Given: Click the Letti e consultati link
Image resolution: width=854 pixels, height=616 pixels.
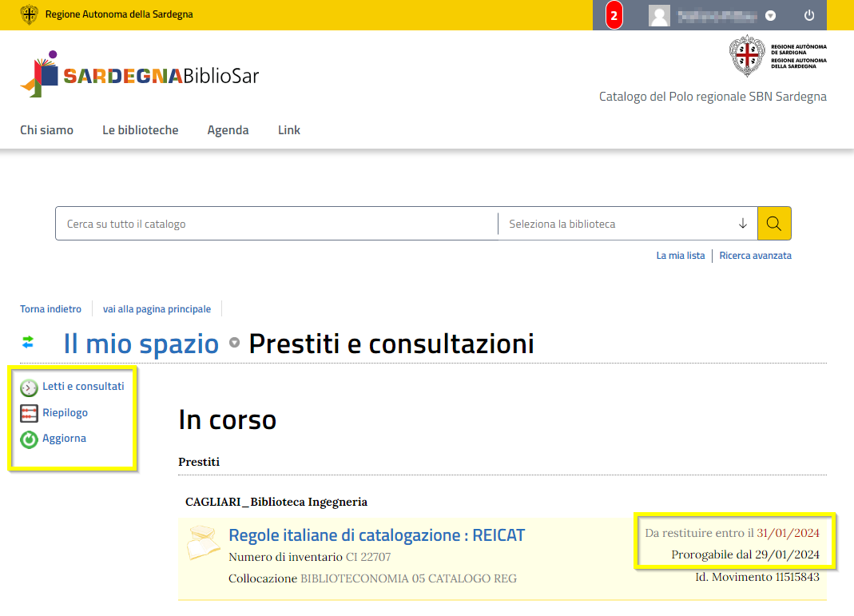Looking at the screenshot, I should 83,386.
